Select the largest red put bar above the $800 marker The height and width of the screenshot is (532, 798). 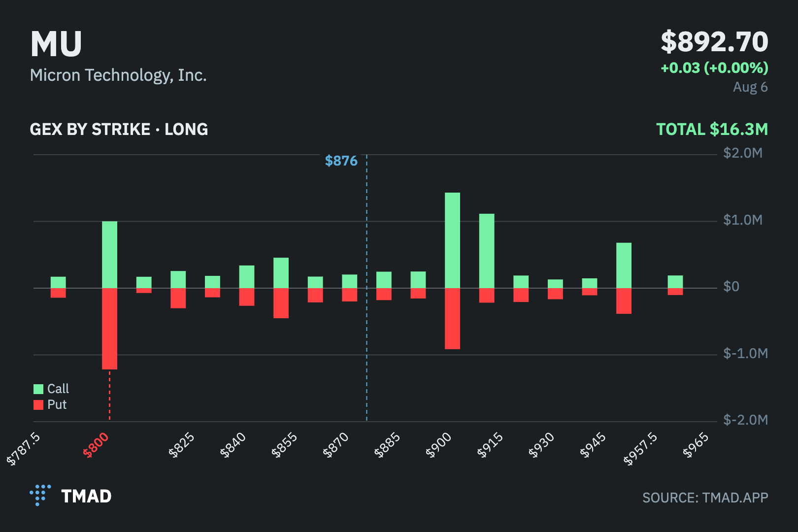tap(109, 329)
